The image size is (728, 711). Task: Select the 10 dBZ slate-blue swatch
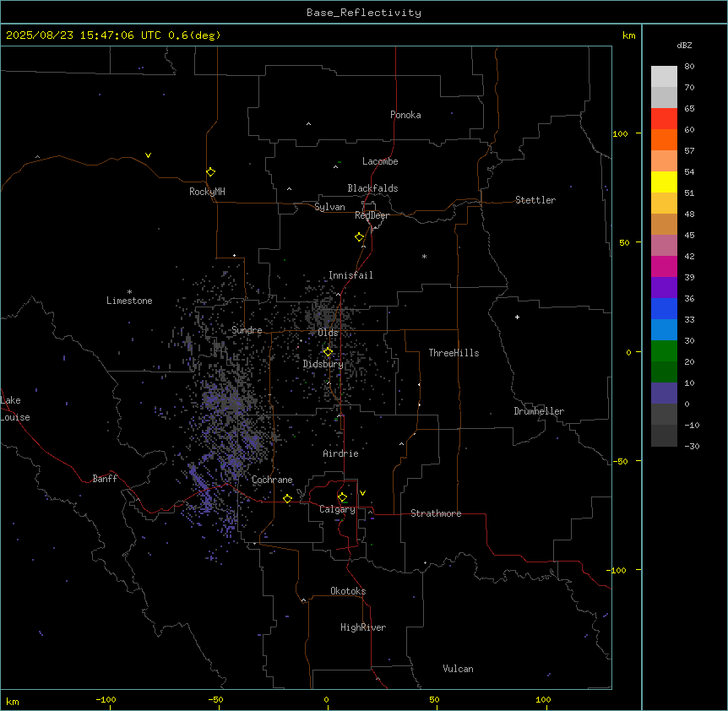pos(664,393)
